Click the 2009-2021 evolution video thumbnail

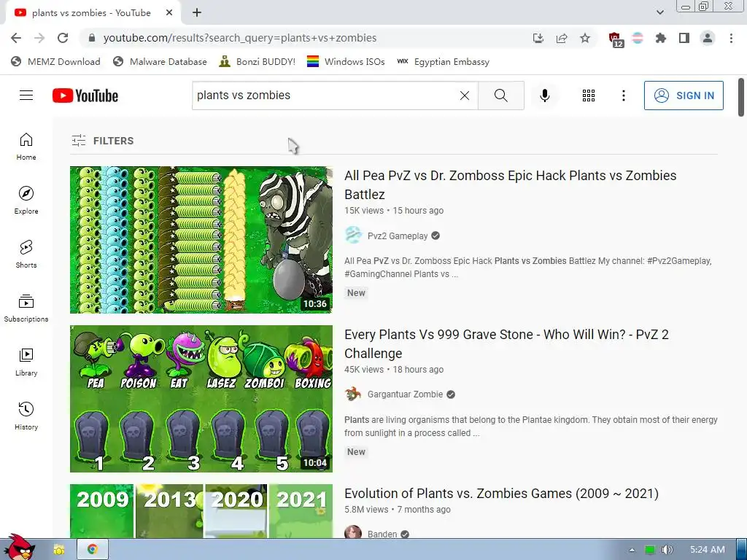[x=201, y=511]
